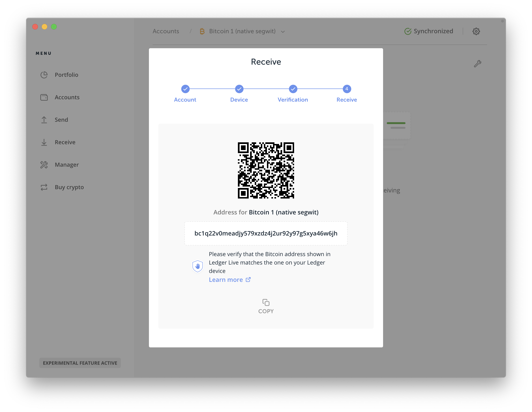Select Portfolio in the menu
The image size is (532, 412).
click(x=66, y=75)
